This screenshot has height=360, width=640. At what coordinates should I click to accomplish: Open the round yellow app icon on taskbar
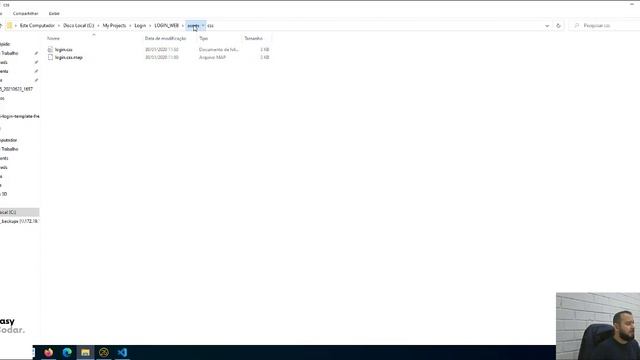pyautogui.click(x=104, y=352)
